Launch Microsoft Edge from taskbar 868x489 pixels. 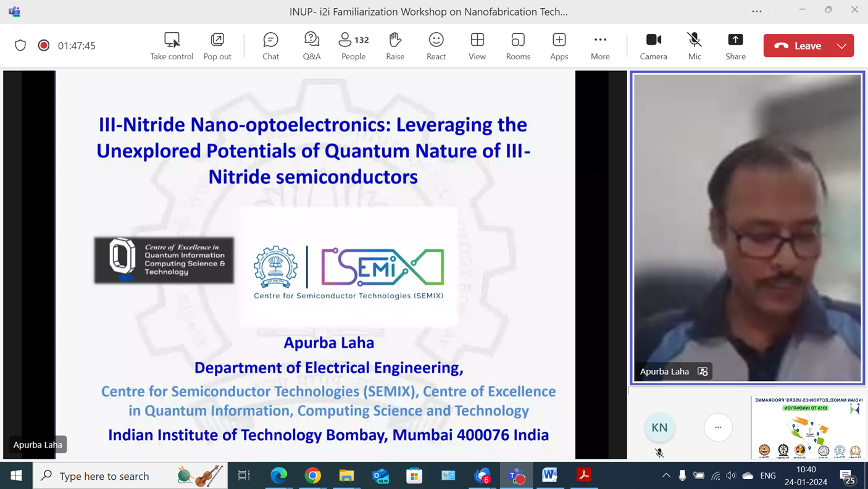[279, 475]
